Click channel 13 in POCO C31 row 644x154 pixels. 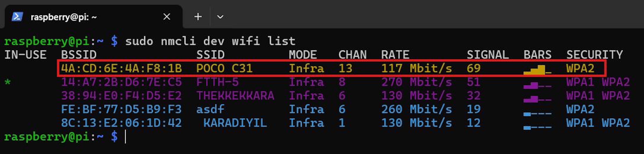click(x=345, y=68)
